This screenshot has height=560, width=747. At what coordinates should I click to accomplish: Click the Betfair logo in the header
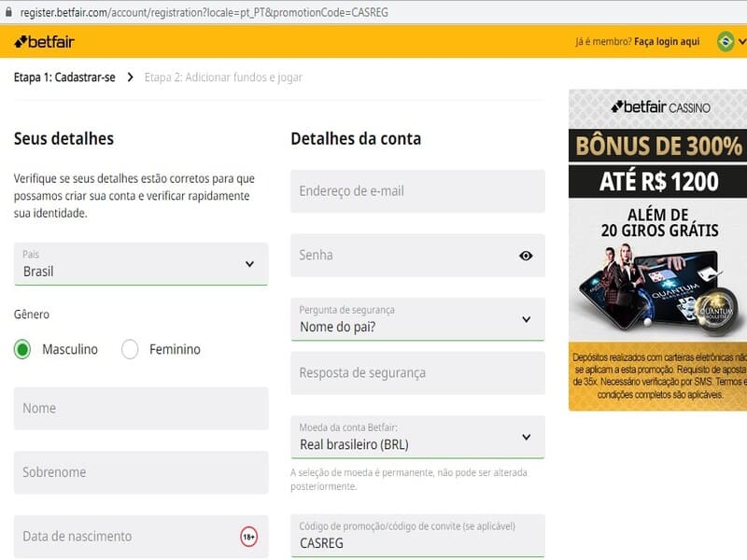point(44,42)
